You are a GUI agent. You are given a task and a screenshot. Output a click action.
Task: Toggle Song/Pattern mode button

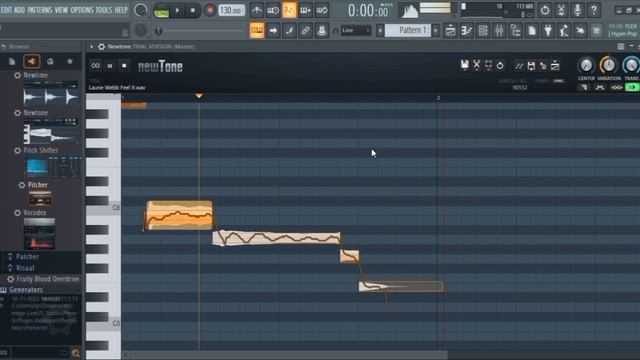coord(161,11)
